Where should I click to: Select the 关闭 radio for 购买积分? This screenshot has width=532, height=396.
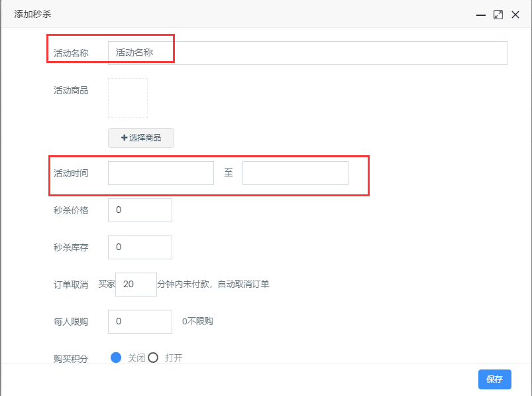pyautogui.click(x=116, y=358)
